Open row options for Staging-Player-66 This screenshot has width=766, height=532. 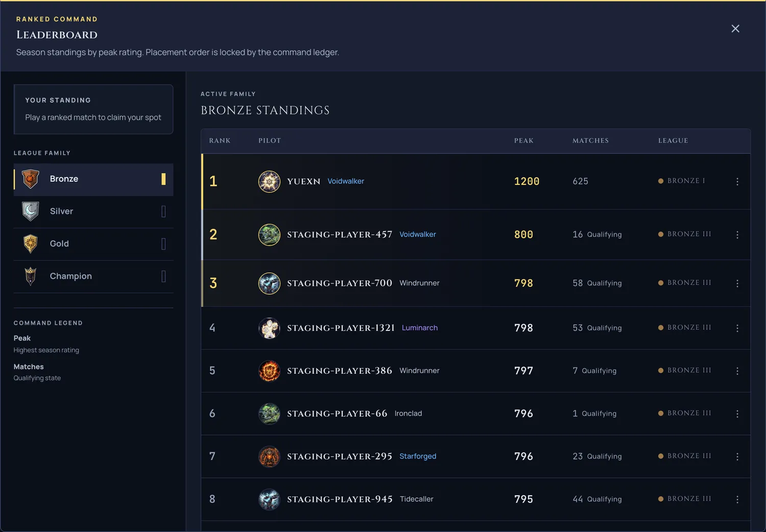(737, 414)
